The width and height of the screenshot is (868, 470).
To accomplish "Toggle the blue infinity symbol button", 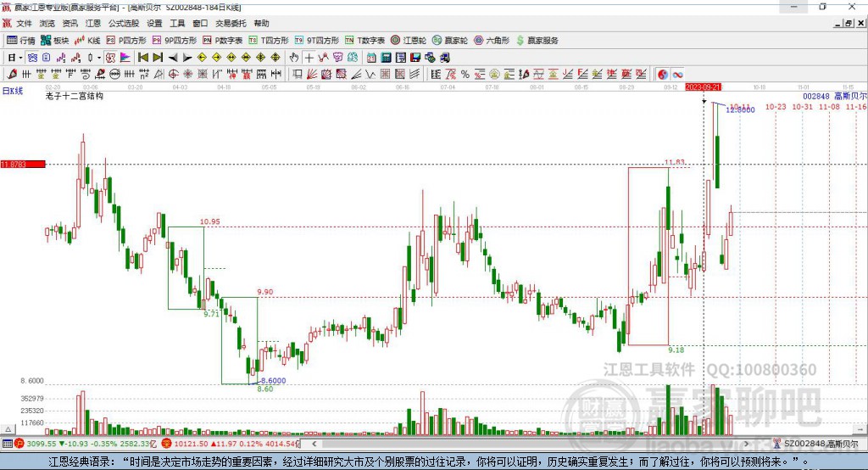I will (x=677, y=75).
